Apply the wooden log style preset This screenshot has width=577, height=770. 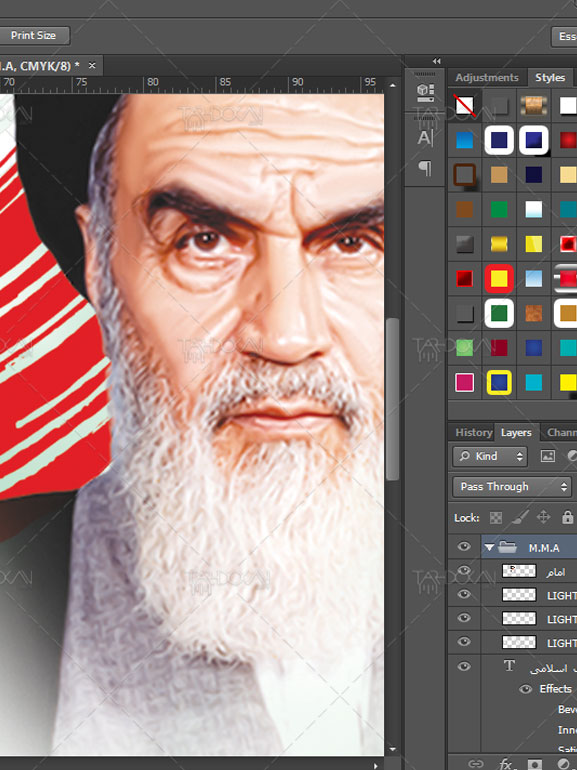[533, 106]
